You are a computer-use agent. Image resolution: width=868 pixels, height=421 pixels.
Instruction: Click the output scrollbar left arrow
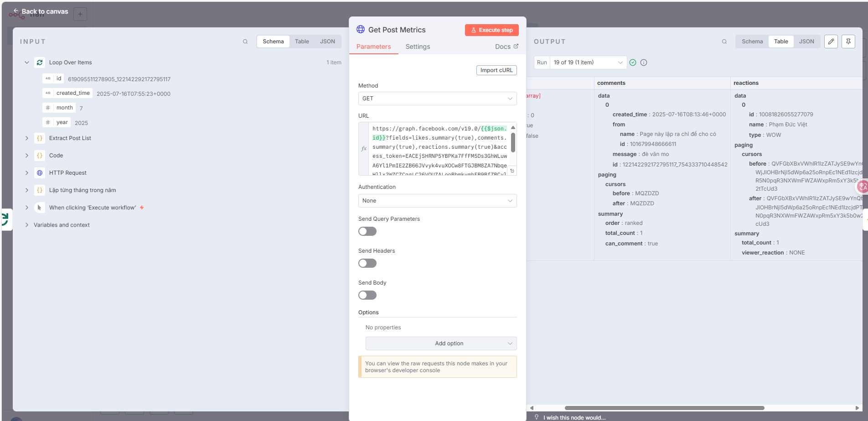tap(532, 408)
